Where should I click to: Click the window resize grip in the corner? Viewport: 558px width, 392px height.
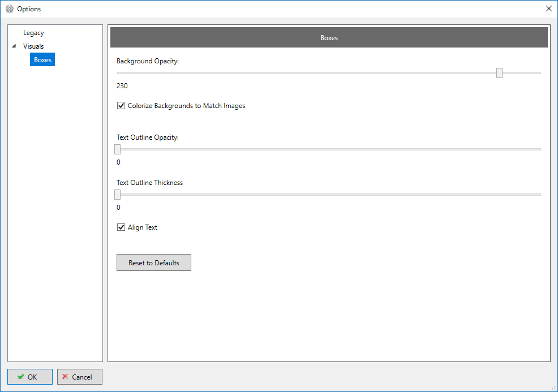(x=553, y=387)
